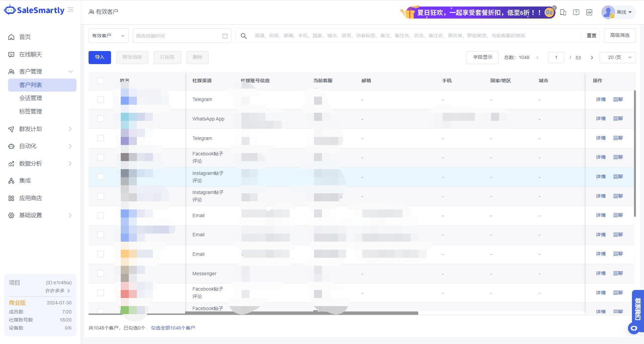Click the 客户管理 people icon
This screenshot has width=644, height=344.
[x=11, y=71]
